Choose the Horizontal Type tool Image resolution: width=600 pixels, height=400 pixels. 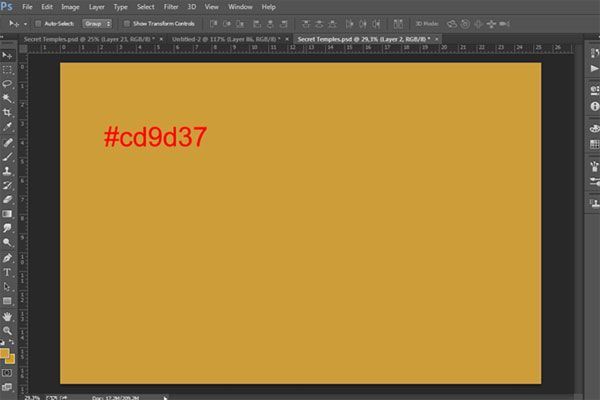point(7,271)
